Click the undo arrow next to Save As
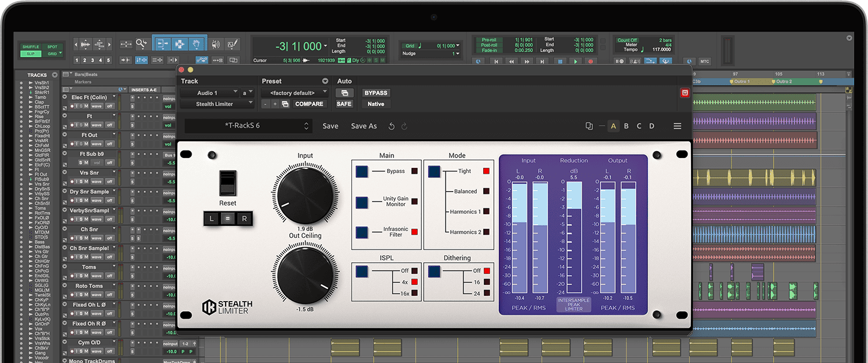The image size is (868, 363). point(392,126)
